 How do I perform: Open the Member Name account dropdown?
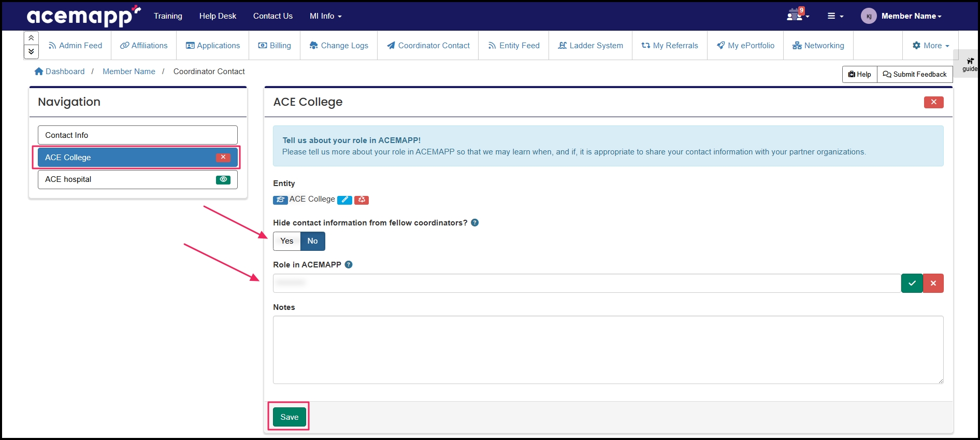click(902, 16)
